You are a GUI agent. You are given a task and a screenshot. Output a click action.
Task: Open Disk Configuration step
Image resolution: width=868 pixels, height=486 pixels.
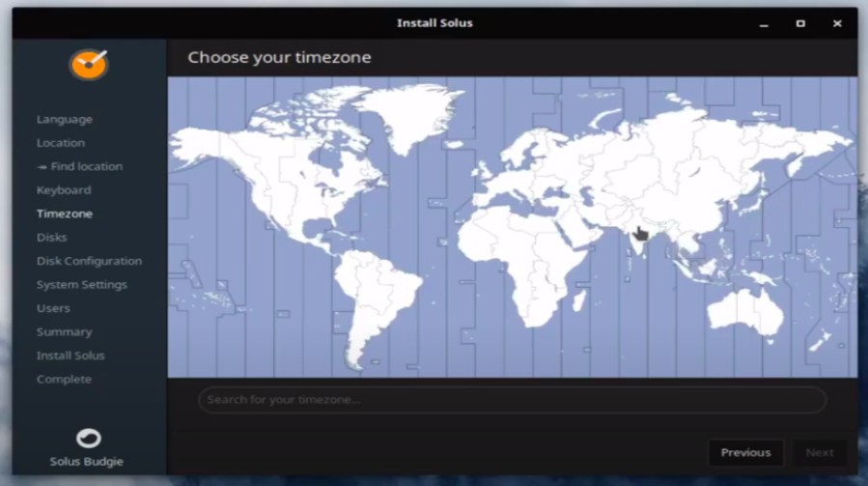[89, 261]
